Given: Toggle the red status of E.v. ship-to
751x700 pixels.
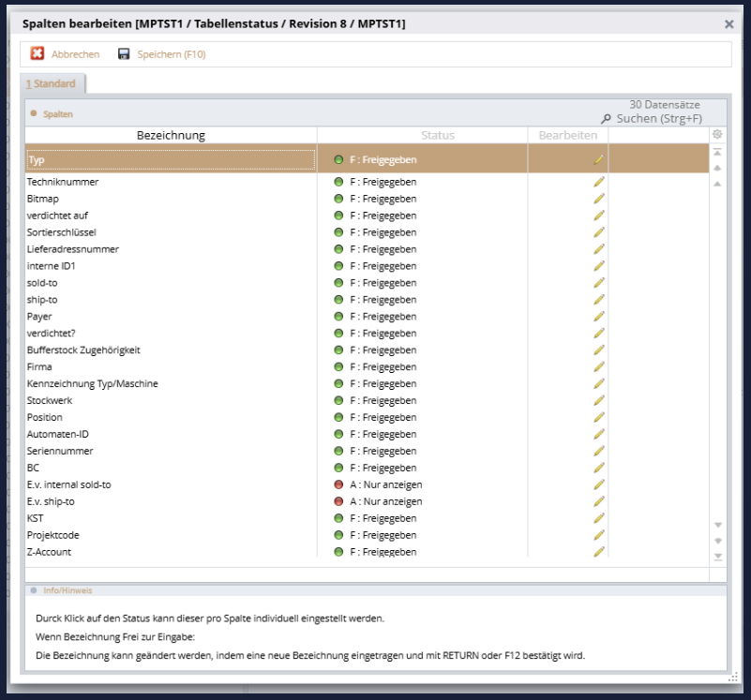Looking at the screenshot, I should [x=338, y=502].
